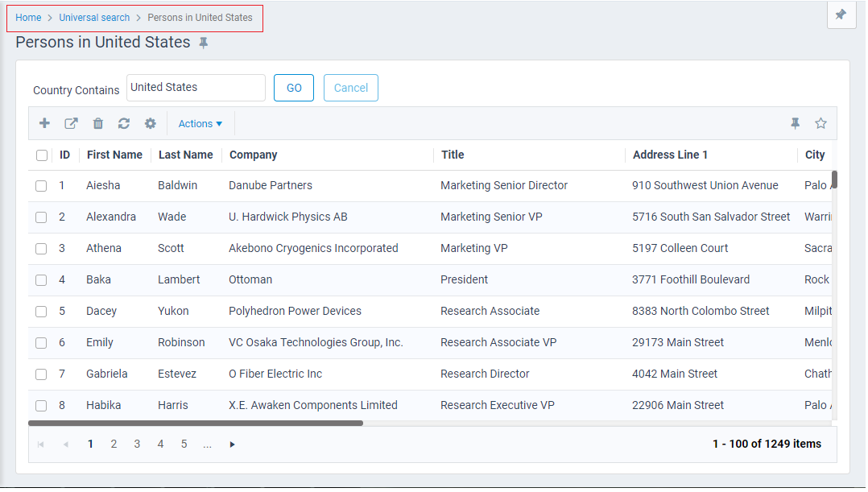Click the trash delete icon in toolbar
Screen dimensions: 868x492
click(x=98, y=123)
